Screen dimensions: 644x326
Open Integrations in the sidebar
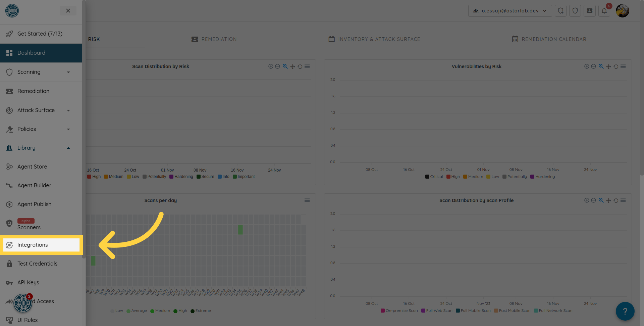point(33,245)
